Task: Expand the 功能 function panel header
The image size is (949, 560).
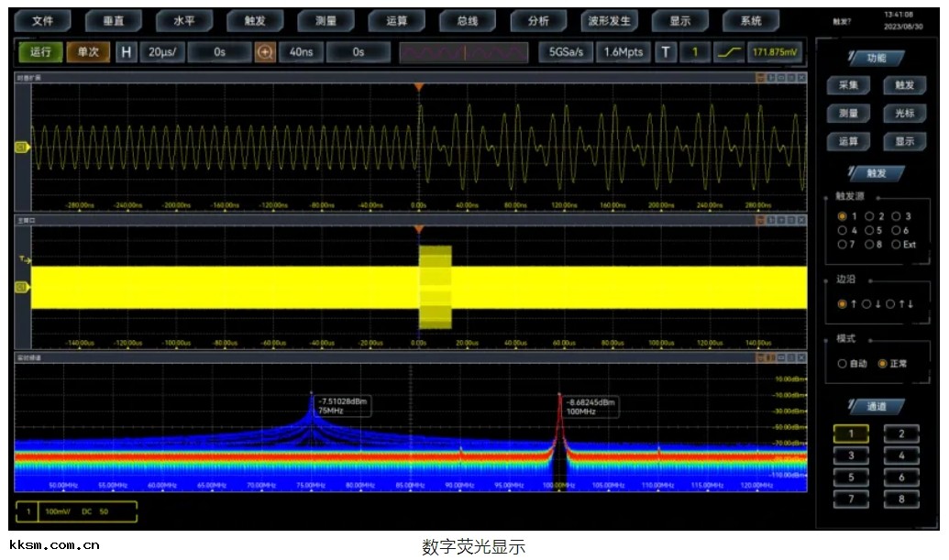Action: tap(876, 58)
